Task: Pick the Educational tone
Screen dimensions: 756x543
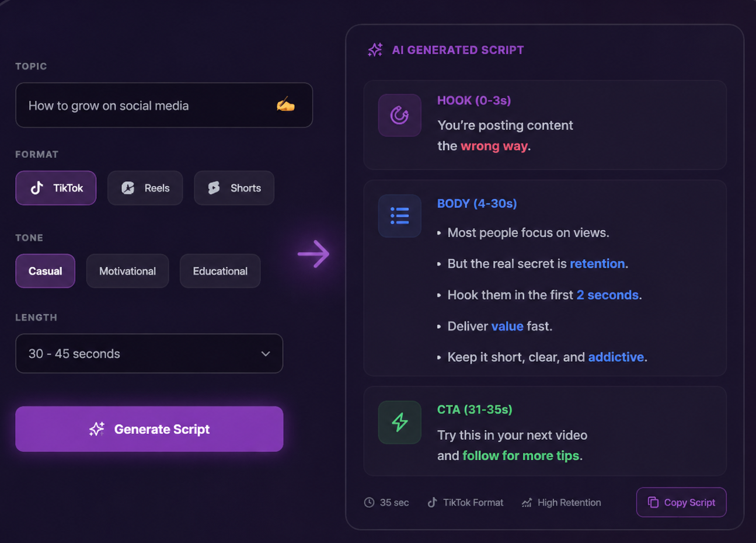Action: (220, 271)
